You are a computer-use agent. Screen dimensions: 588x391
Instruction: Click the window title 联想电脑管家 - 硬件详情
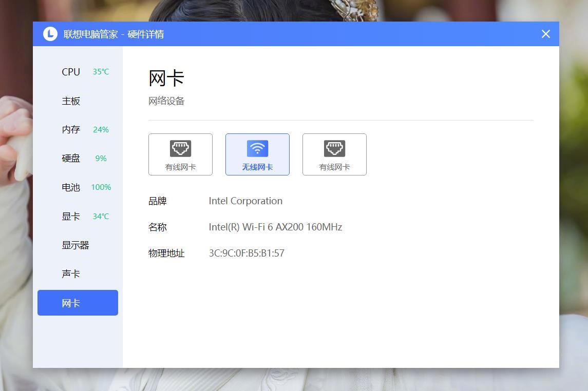click(113, 34)
